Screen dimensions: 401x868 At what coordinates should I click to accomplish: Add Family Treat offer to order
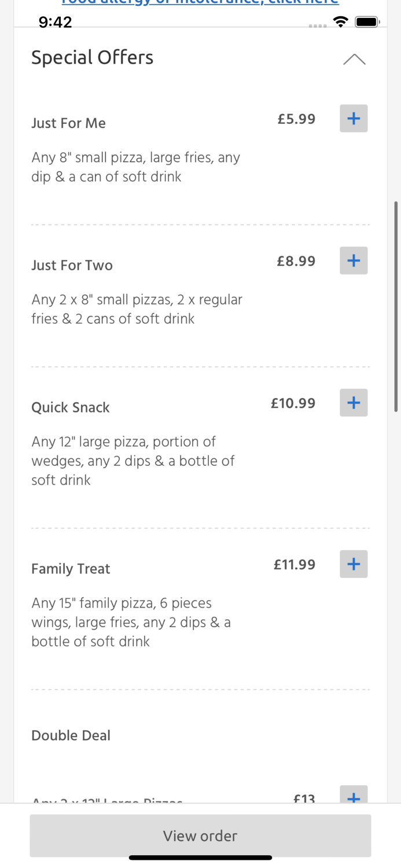(354, 564)
